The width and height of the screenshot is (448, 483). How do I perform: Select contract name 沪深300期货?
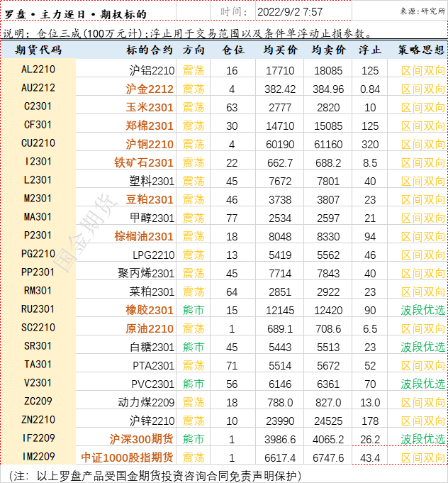(141, 440)
